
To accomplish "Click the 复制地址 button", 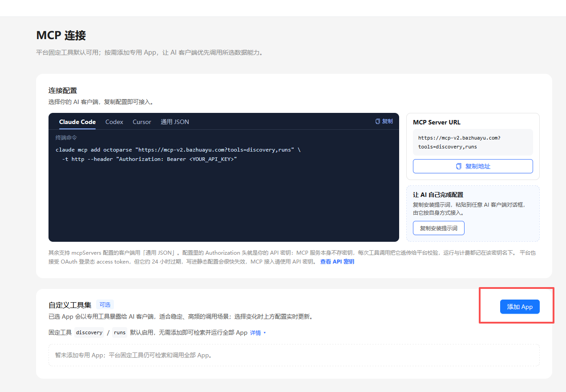I will tap(473, 166).
